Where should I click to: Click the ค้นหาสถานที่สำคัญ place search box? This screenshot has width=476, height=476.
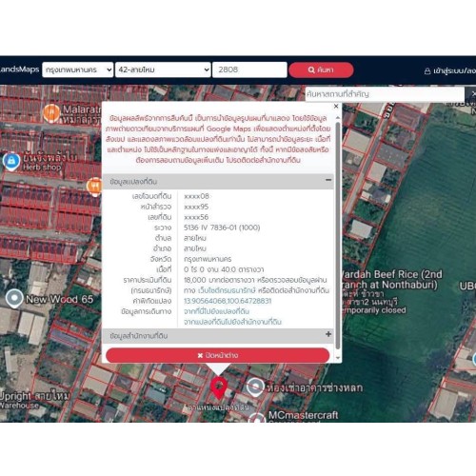pos(385,94)
